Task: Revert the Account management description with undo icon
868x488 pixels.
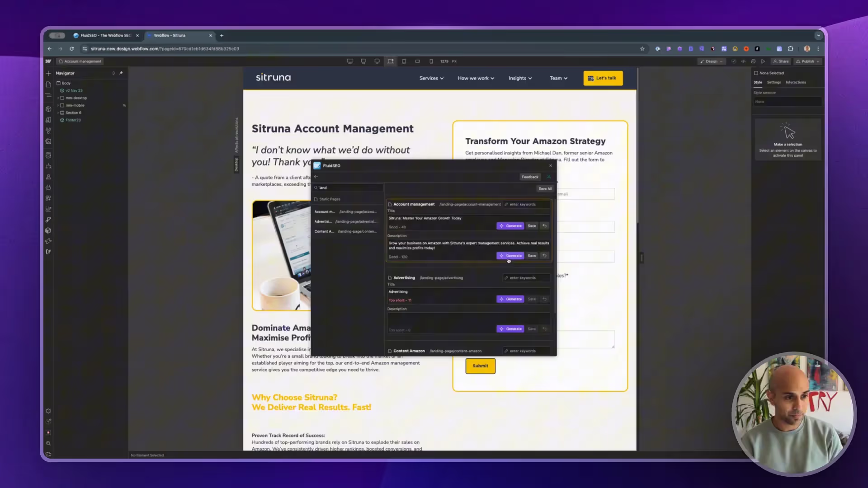Action: [x=545, y=256]
